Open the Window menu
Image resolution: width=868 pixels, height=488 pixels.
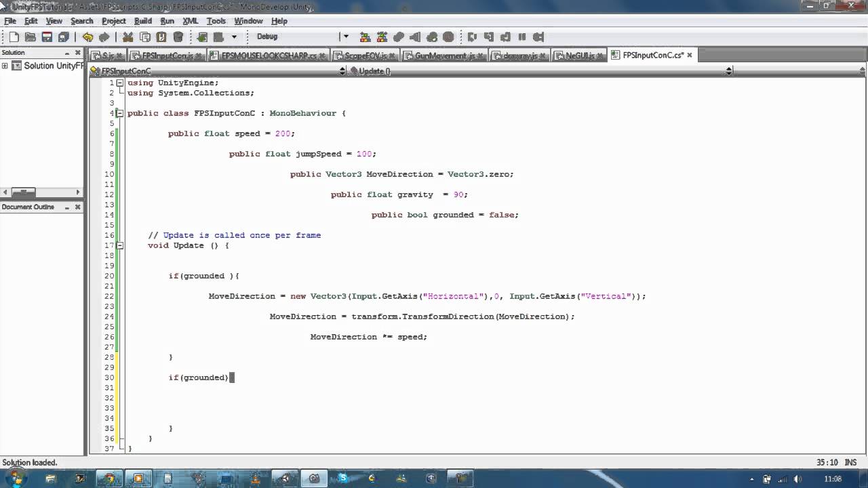248,21
